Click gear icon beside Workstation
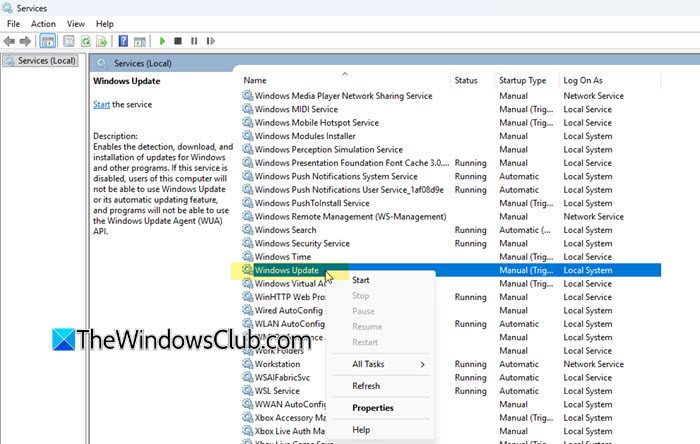Screen dimensions: 700x444 point(247,364)
